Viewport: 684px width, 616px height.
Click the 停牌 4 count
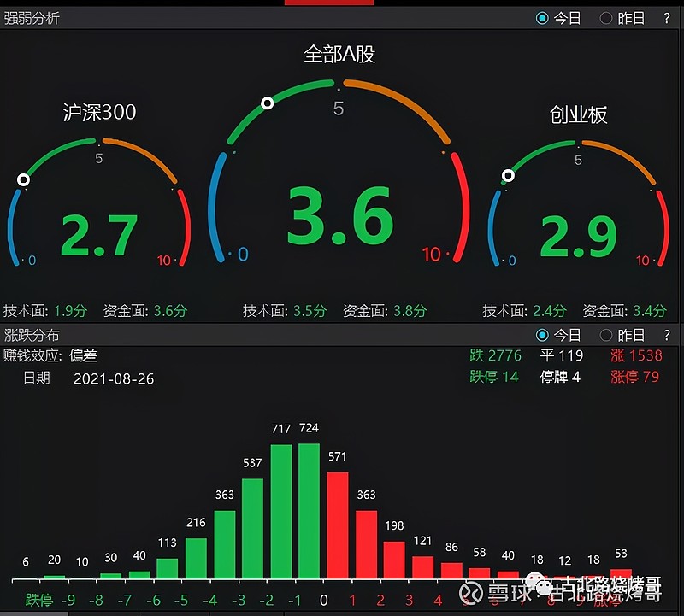click(x=560, y=377)
